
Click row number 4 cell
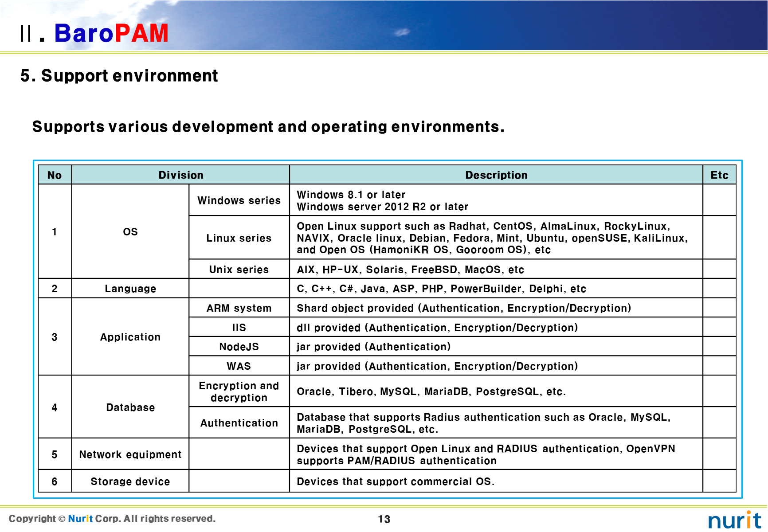[x=55, y=407]
